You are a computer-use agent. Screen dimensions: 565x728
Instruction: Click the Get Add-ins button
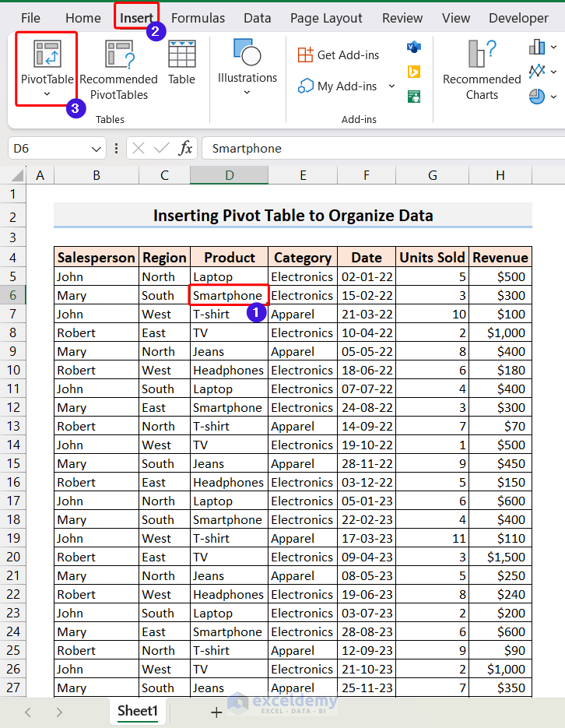(339, 55)
